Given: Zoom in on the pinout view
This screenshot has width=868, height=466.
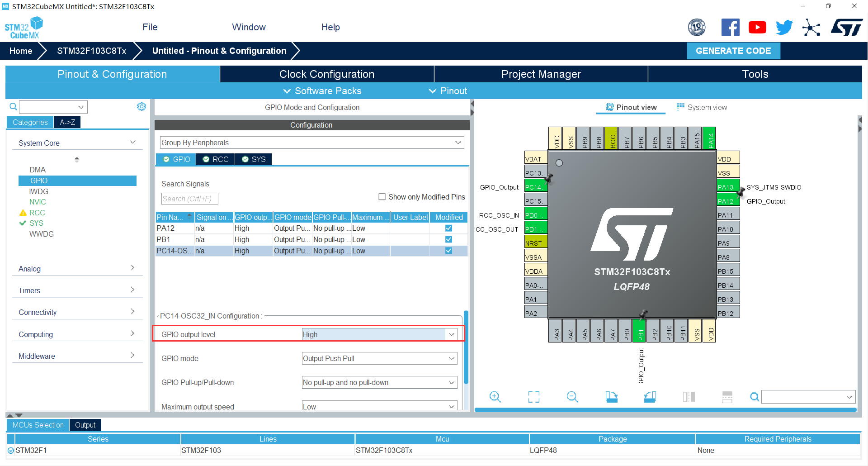Looking at the screenshot, I should tap(495, 397).
